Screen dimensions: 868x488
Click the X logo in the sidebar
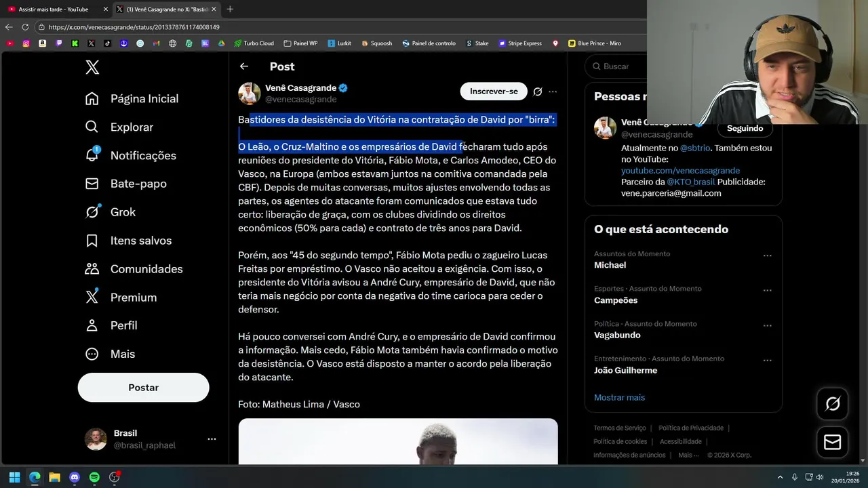(x=92, y=67)
